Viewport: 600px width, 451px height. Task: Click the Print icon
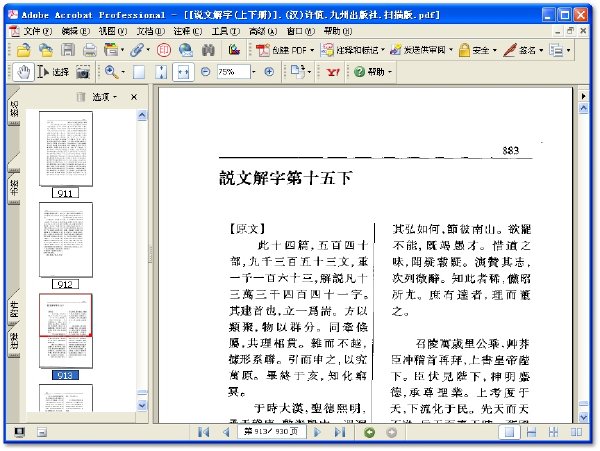(x=90, y=50)
